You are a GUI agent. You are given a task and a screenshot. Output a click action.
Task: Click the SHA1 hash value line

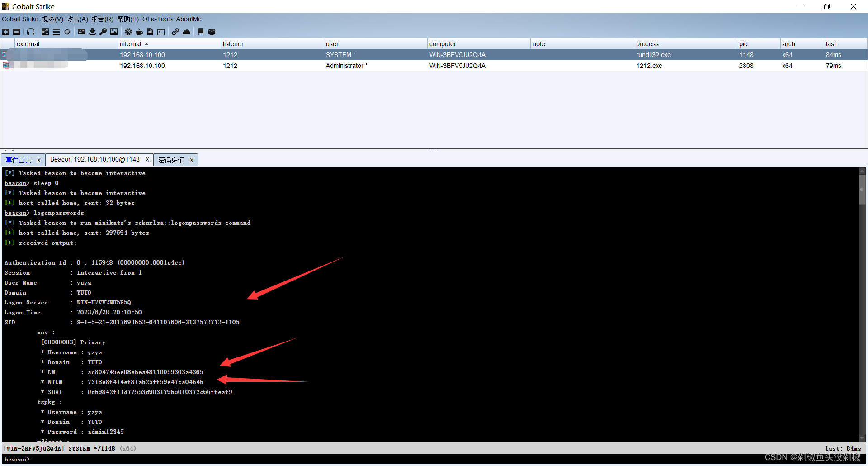[x=137, y=392]
